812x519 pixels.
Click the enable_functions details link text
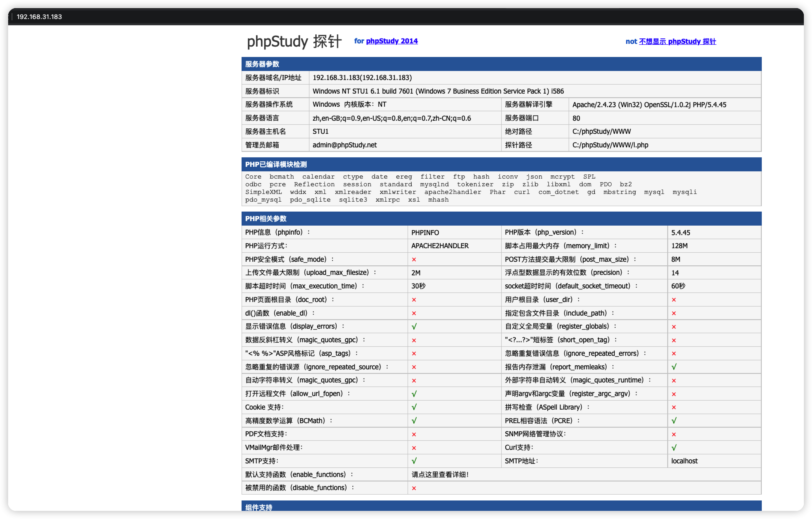(440, 474)
